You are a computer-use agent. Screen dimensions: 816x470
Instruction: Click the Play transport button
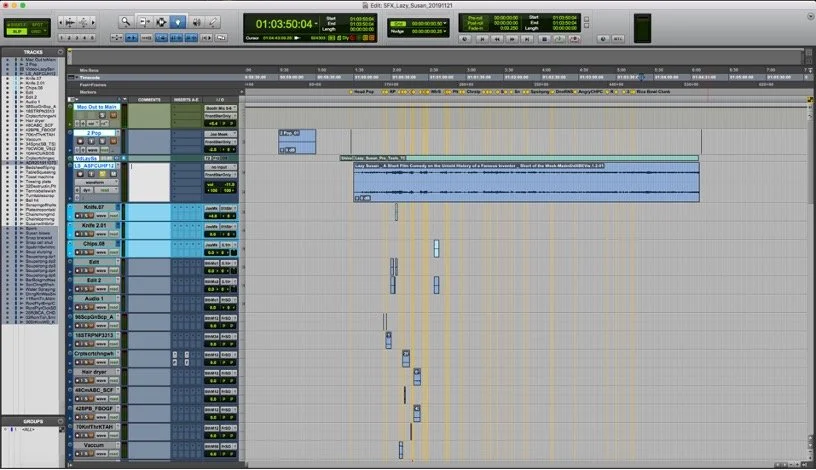coord(559,39)
